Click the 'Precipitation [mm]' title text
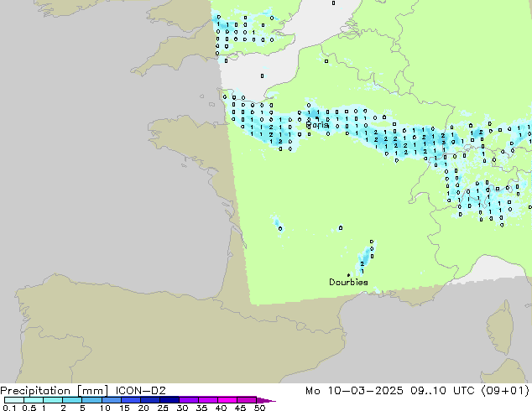532x411 pixels. pyautogui.click(x=55, y=391)
